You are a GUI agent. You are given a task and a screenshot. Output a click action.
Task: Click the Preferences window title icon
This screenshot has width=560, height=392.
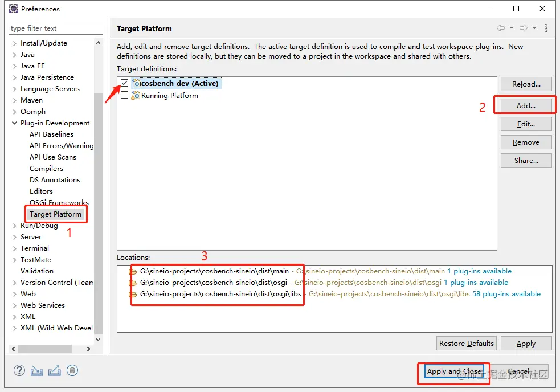click(x=14, y=9)
